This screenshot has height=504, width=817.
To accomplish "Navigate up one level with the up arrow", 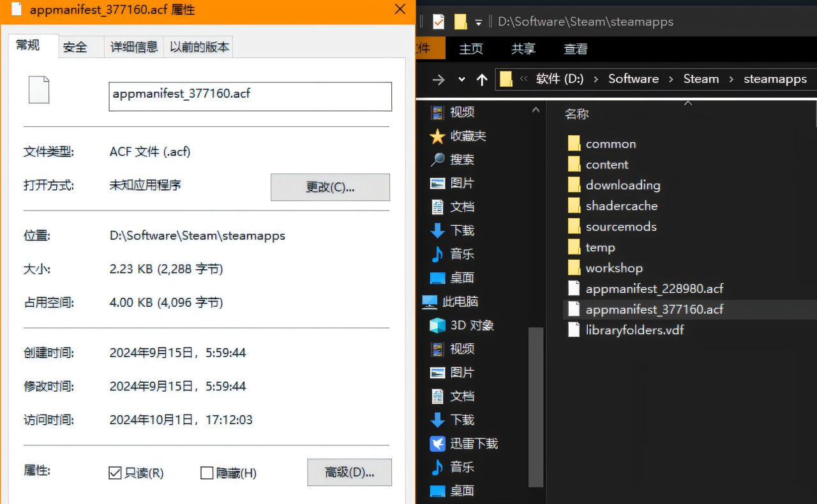I will pyautogui.click(x=482, y=79).
